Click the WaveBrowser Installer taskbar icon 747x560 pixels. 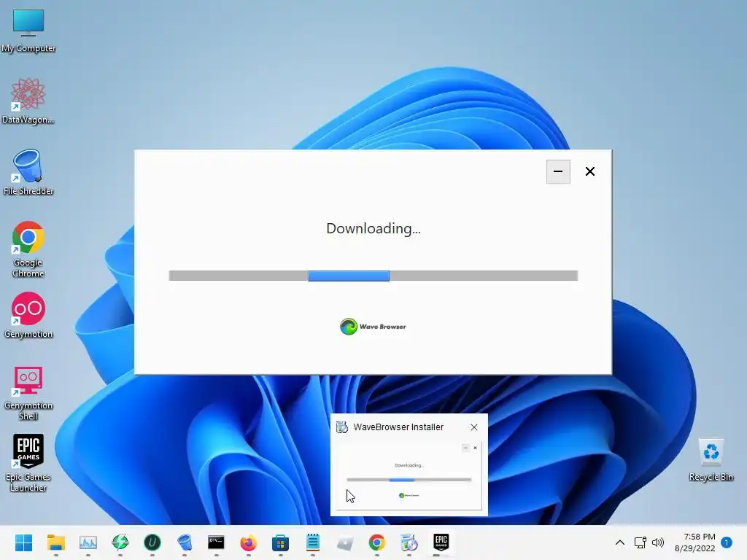409,542
